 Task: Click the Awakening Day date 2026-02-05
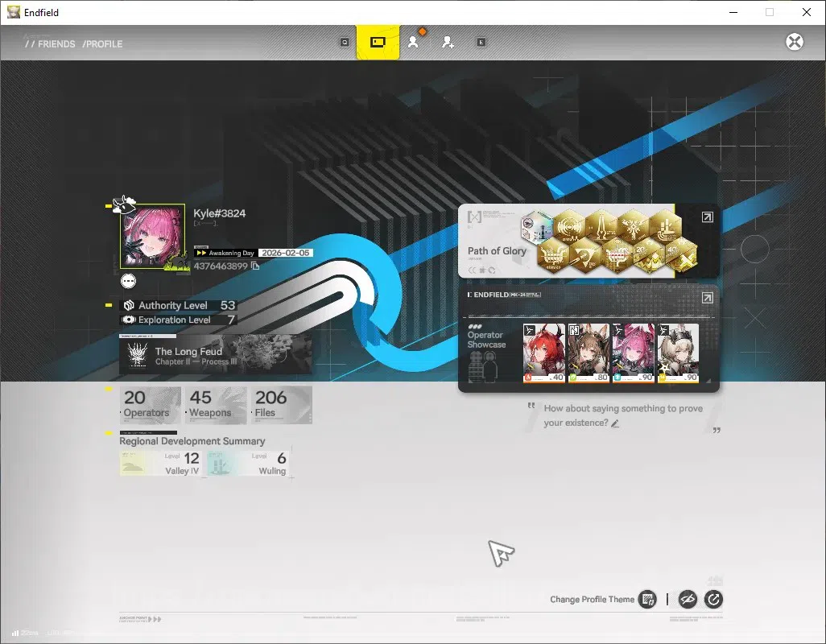pyautogui.click(x=286, y=253)
